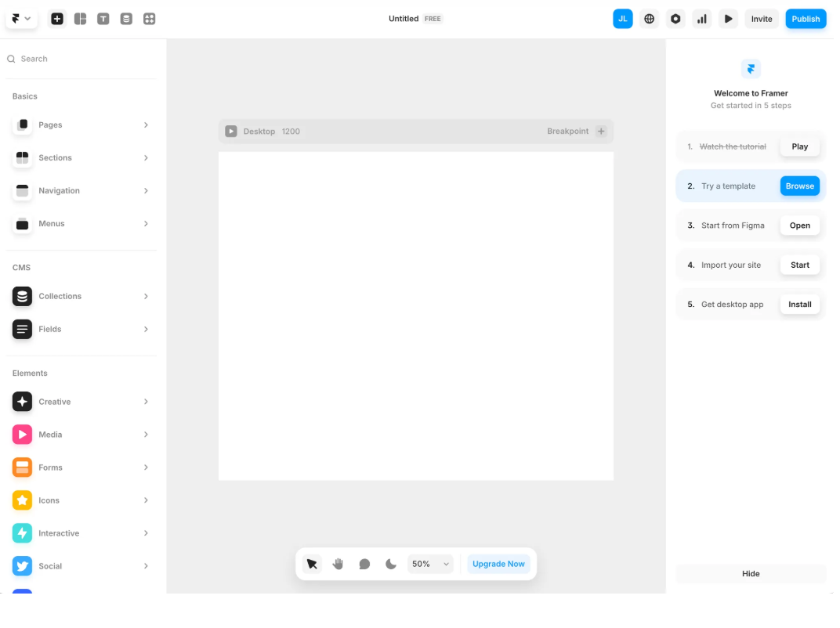Open the Navigation category
The image size is (840, 628).
(x=81, y=190)
